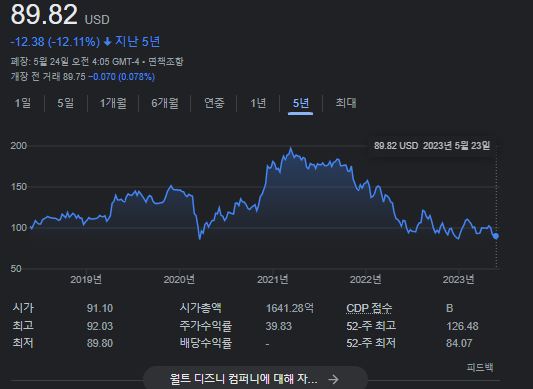The width and height of the screenshot is (533, 389).
Task: Select the 1일 time range tab
Action: click(x=23, y=103)
